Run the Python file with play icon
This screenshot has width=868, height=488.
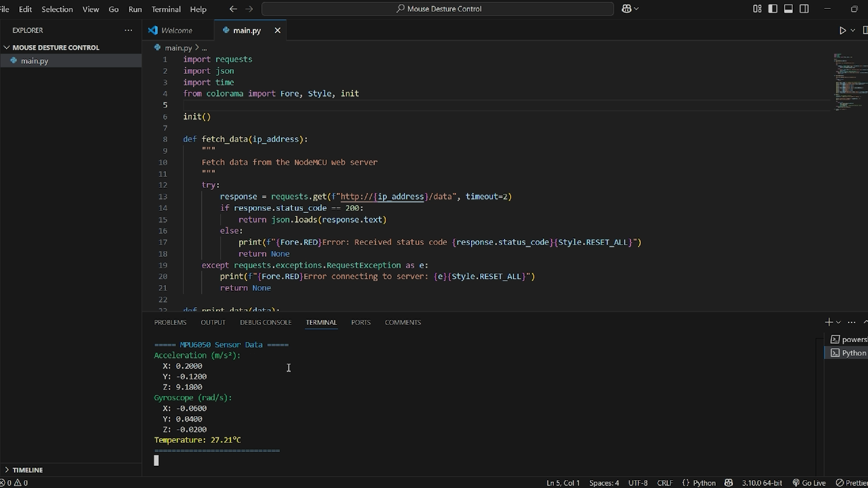coord(843,30)
